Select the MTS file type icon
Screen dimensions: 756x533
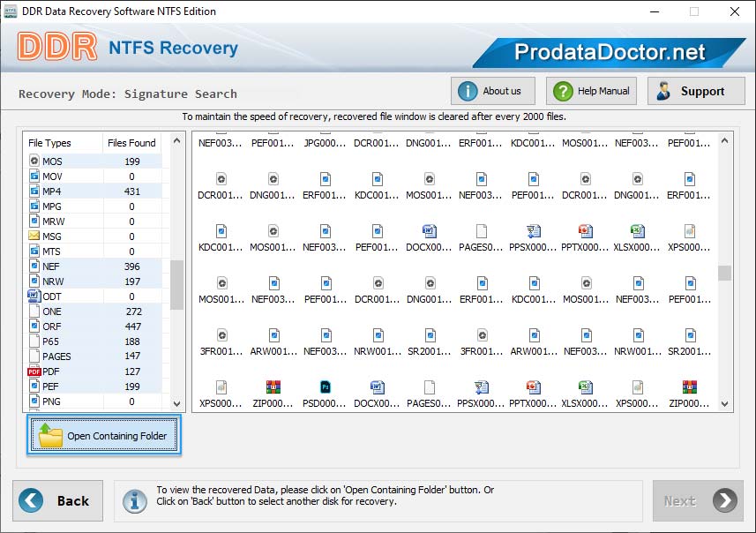click(x=34, y=251)
